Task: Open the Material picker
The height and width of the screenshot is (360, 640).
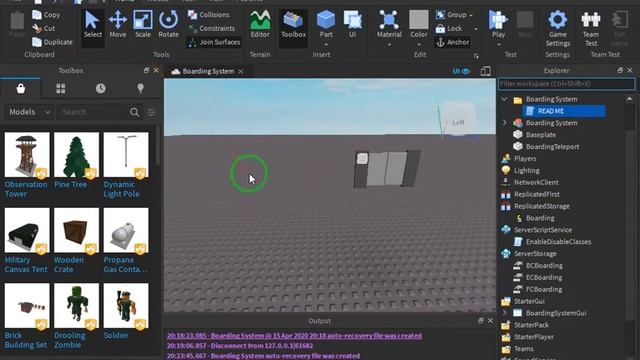Action: [x=389, y=24]
